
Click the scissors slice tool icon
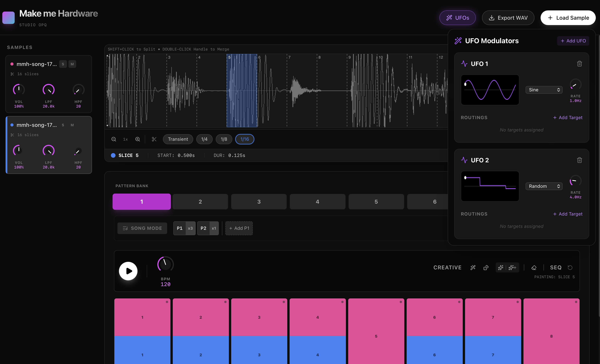point(154,139)
